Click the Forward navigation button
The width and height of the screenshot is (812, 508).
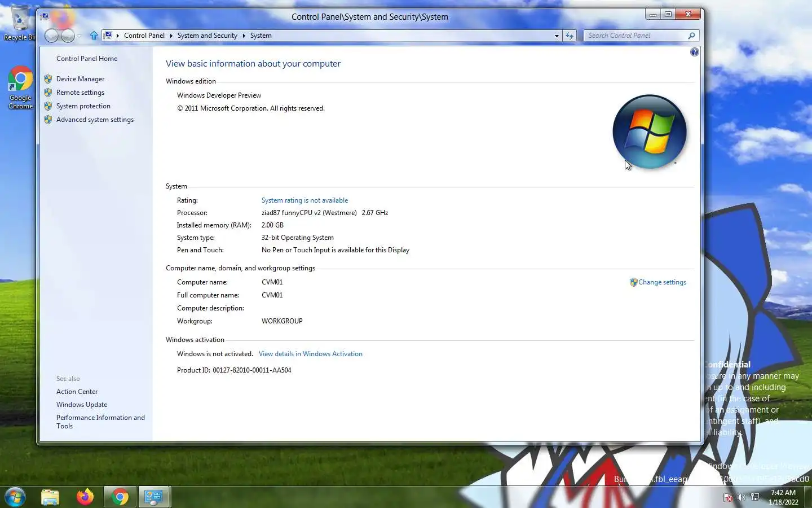[68, 36]
